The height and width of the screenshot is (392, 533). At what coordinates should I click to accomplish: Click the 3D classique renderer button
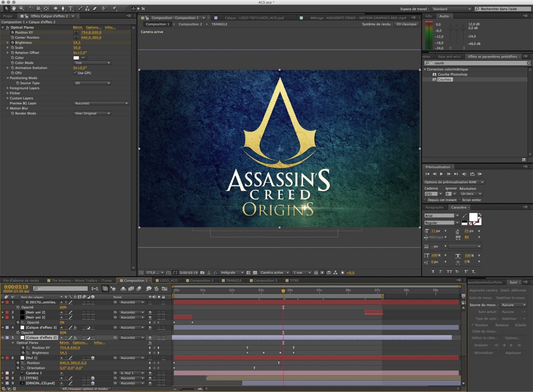click(x=406, y=24)
